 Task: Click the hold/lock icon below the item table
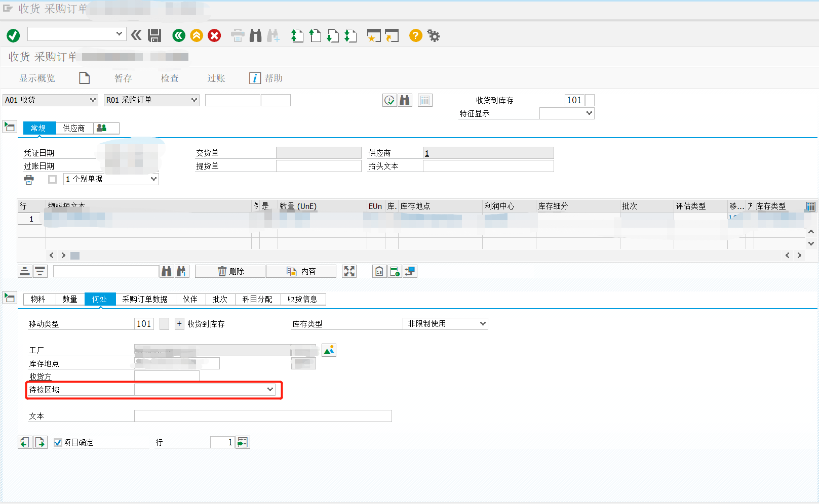coord(379,271)
